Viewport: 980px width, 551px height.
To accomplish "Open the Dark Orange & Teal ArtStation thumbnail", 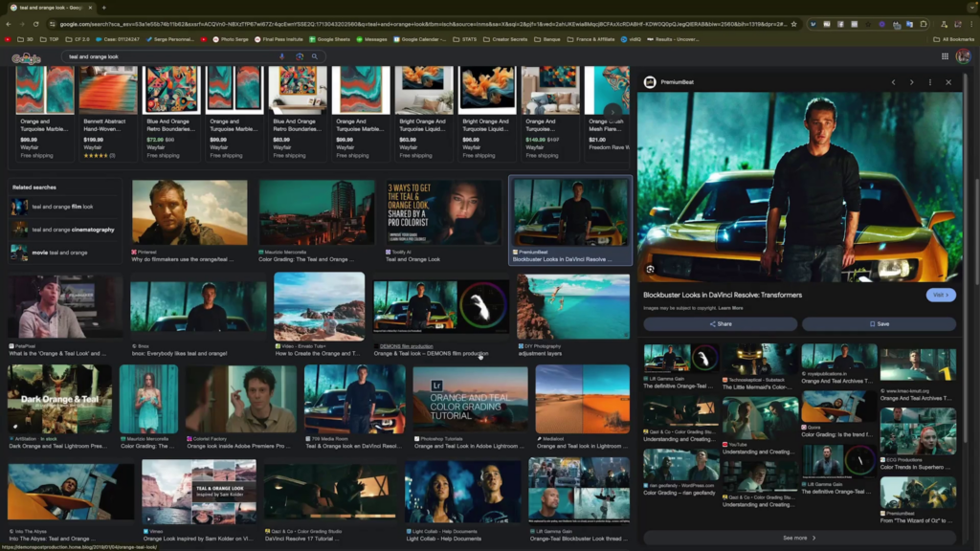I will (x=60, y=399).
